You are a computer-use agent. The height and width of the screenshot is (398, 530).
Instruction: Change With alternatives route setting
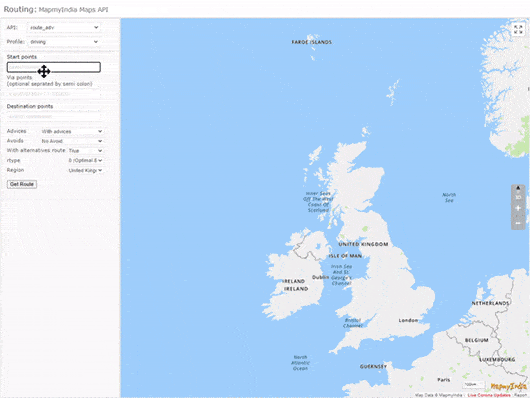(x=85, y=150)
